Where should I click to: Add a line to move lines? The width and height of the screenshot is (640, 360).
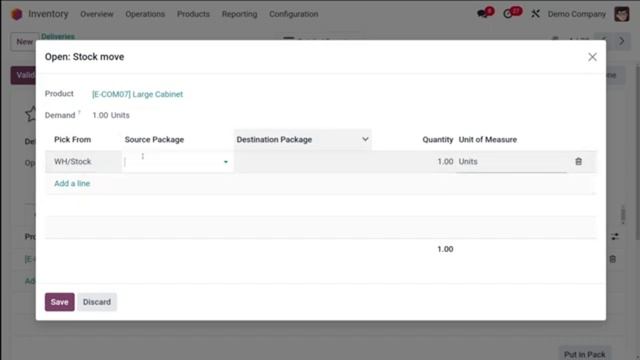coord(72,183)
